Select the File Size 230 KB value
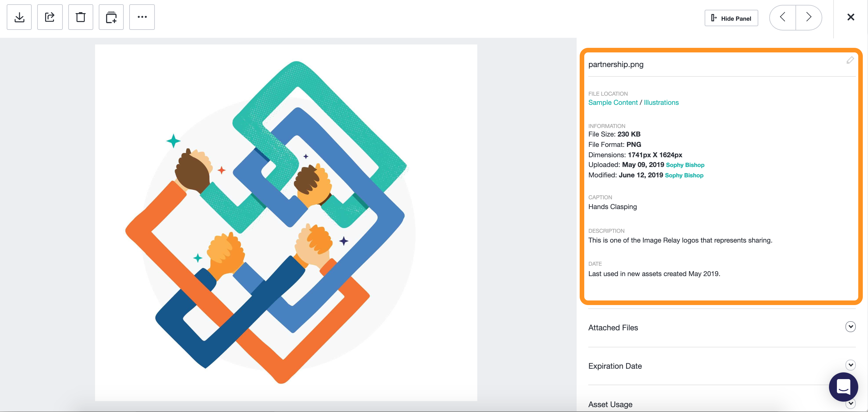The height and width of the screenshot is (412, 868). pyautogui.click(x=629, y=134)
